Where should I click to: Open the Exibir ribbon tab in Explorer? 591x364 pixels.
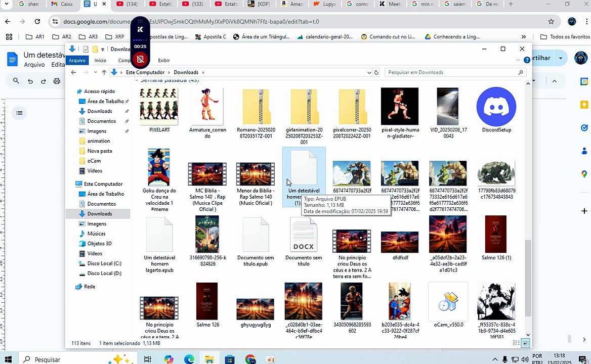click(x=163, y=60)
